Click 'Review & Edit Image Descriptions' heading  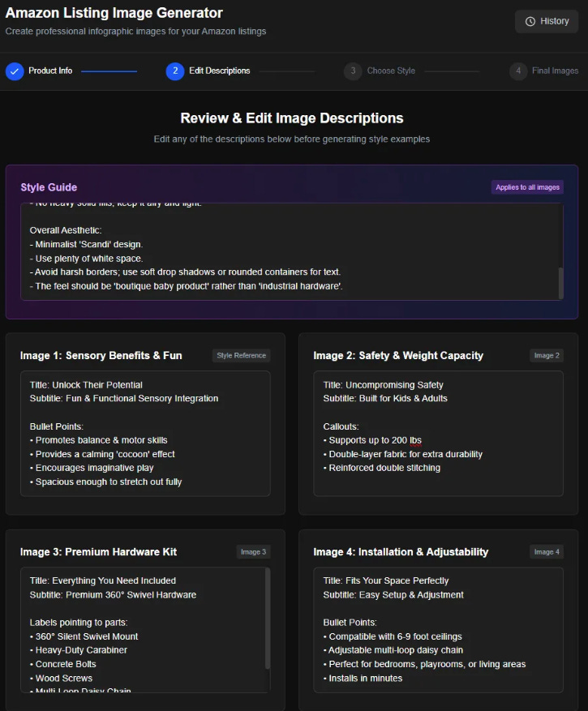(x=292, y=118)
